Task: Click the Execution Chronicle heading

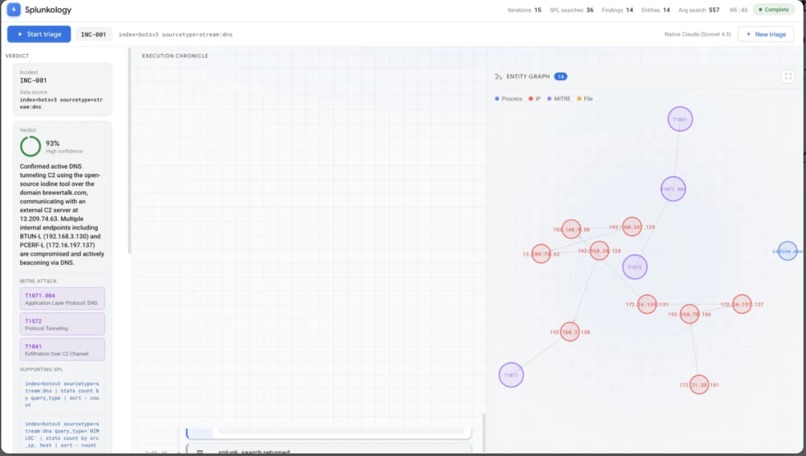Action: click(175, 56)
